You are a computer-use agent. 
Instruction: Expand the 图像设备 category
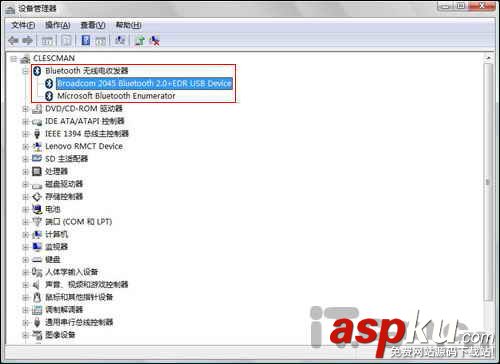pos(25,335)
